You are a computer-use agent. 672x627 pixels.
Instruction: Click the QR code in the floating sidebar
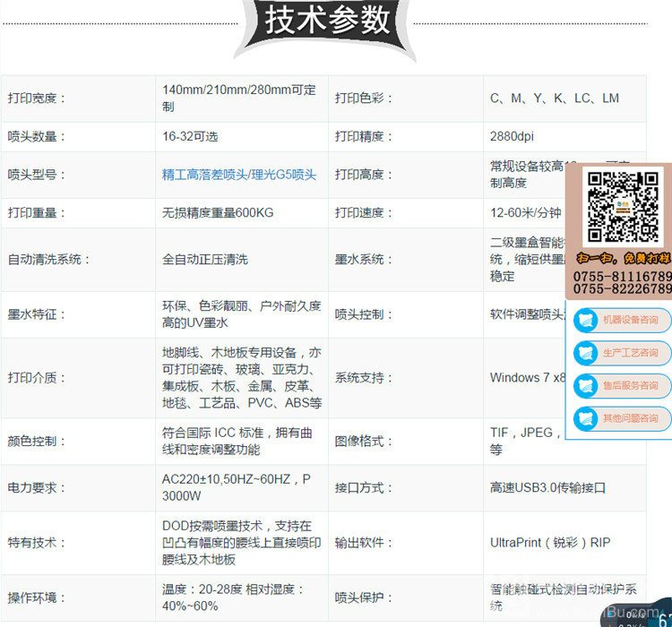tap(623, 207)
